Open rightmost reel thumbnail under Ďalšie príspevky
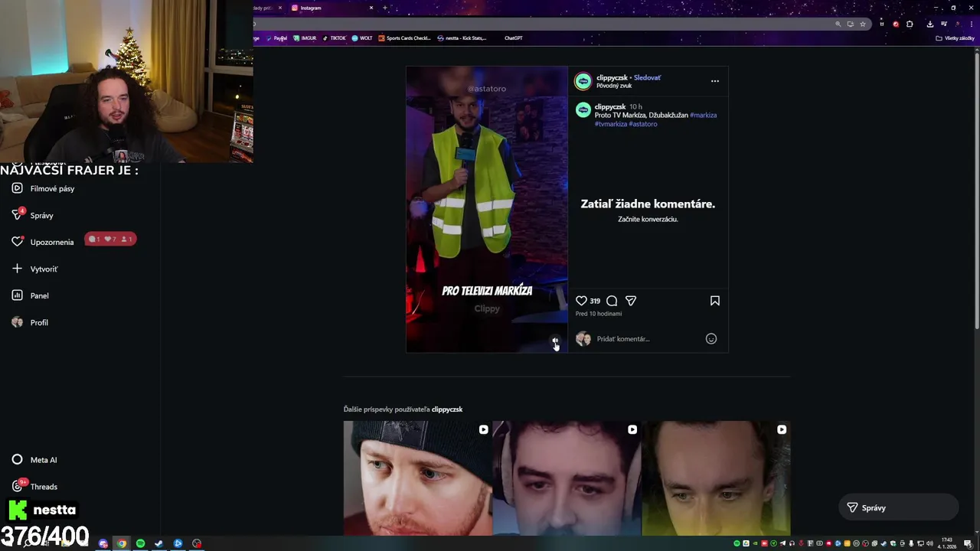980x551 pixels. 716,478
